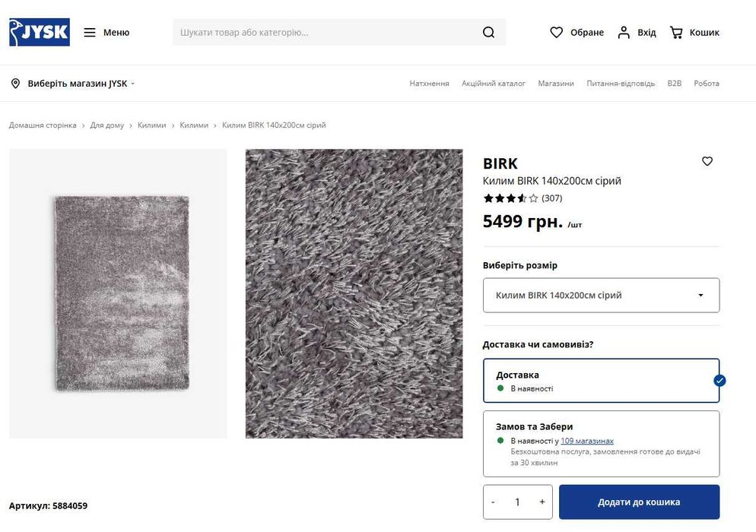
Task: Open Акційний каталог
Action: pos(494,84)
